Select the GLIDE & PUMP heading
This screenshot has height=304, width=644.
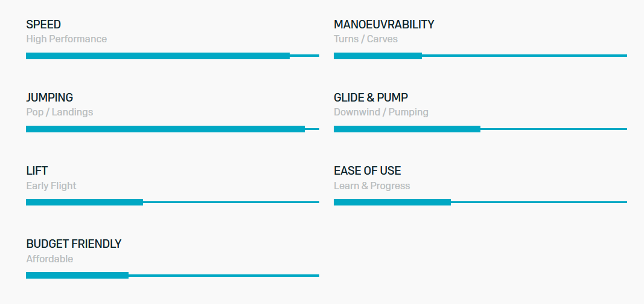tap(371, 98)
